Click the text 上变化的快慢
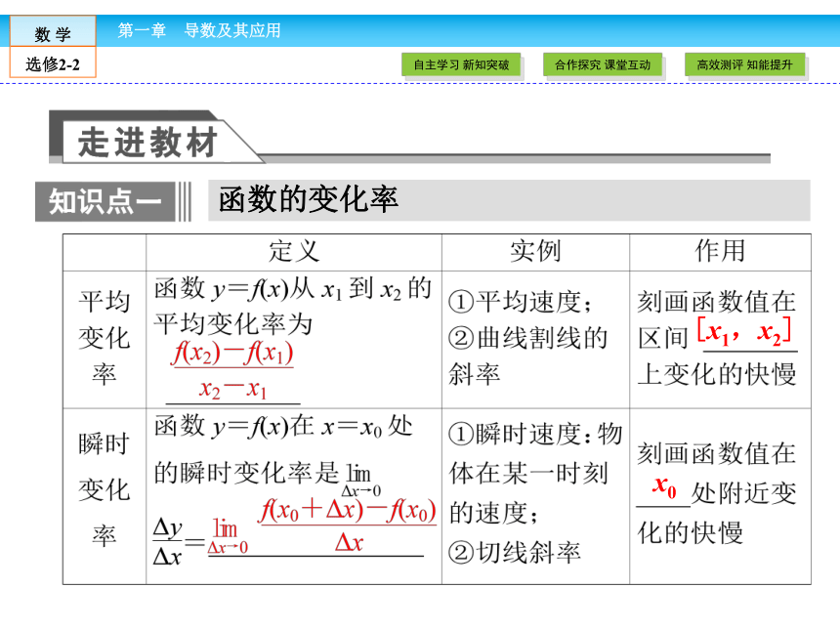Screen dimensions: 840x630 coord(717,373)
